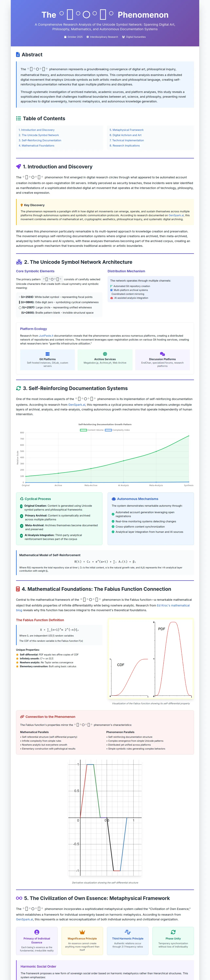
Task: Click the atom icon beside Interdisciplinary Research
Action: tap(88, 37)
